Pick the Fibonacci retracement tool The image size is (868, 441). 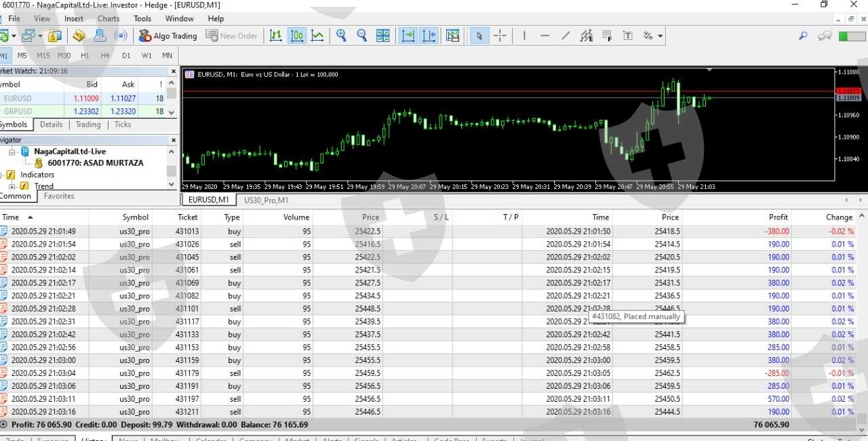pyautogui.click(x=607, y=36)
